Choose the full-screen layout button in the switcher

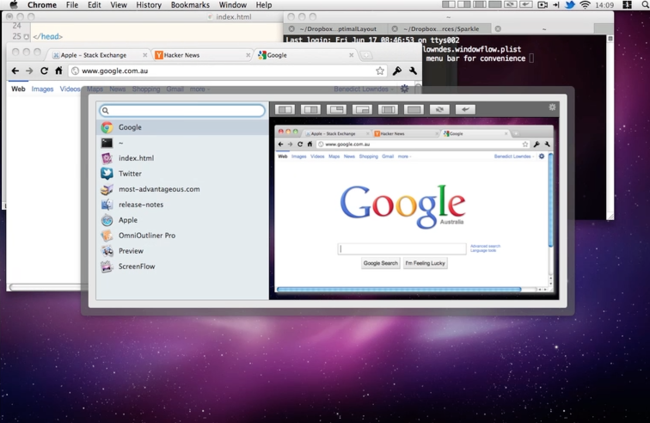click(414, 109)
